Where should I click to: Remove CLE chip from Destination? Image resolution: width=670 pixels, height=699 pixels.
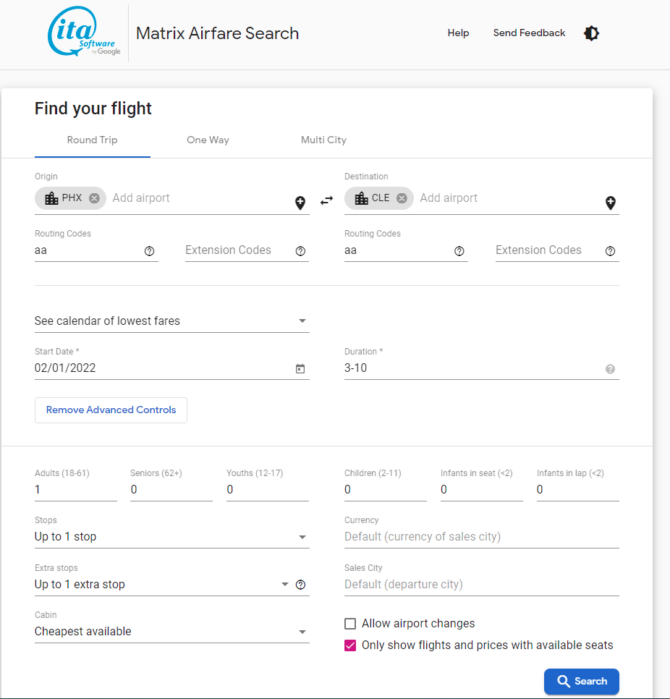[402, 198]
